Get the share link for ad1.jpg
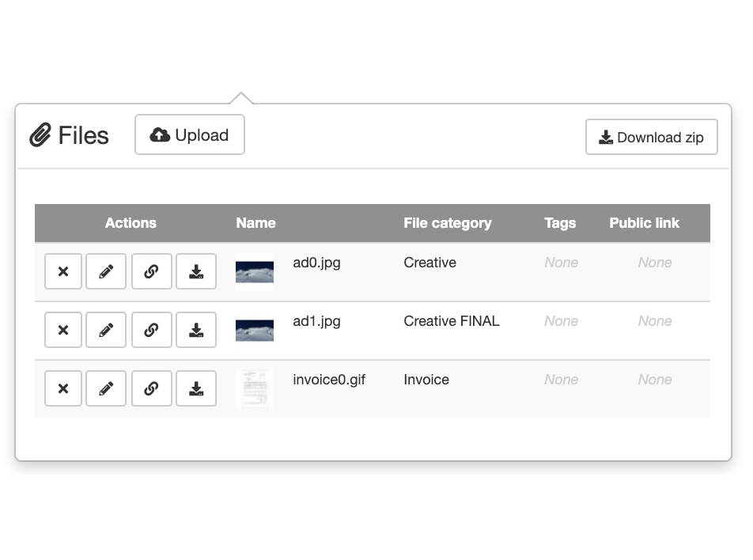 point(152,330)
